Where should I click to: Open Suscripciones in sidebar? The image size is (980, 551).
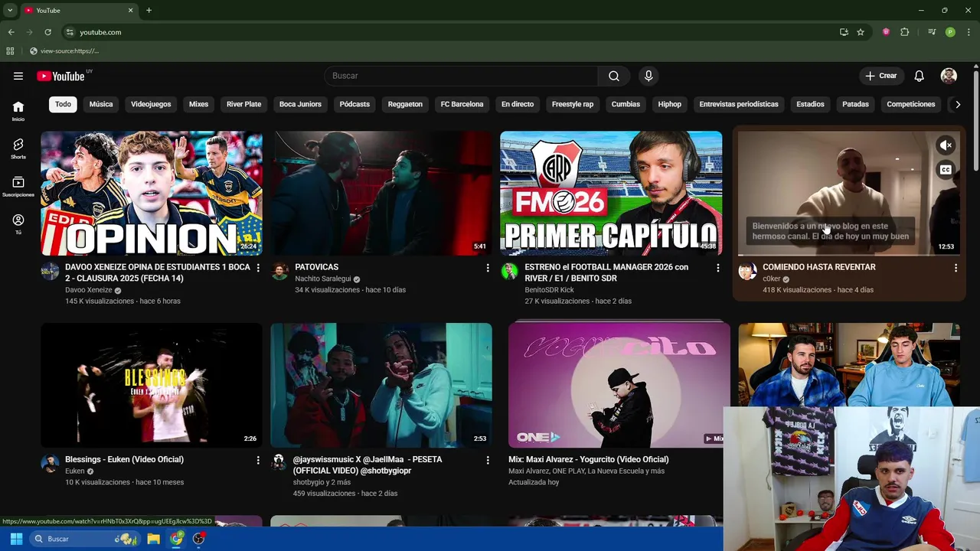[18, 187]
